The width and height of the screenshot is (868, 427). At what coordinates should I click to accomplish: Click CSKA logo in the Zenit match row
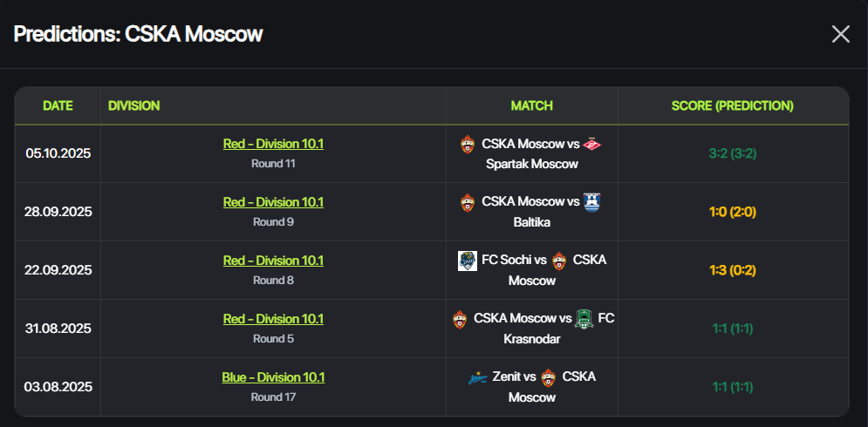coord(548,377)
